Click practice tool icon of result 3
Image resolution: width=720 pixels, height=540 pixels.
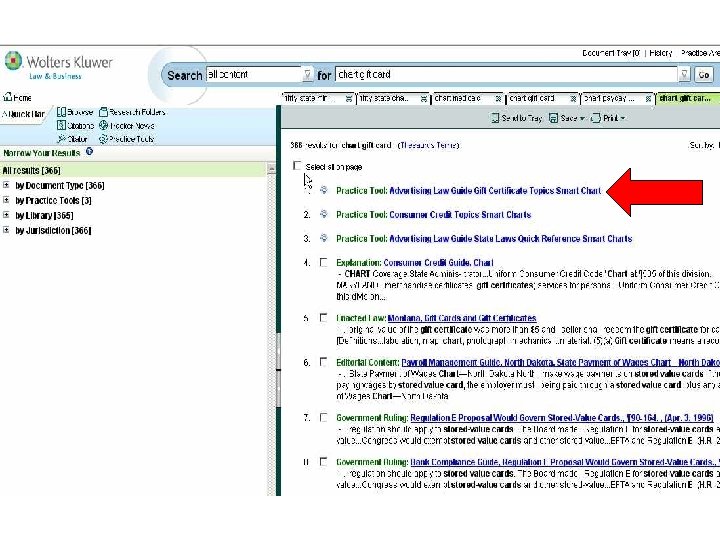[x=324, y=237]
